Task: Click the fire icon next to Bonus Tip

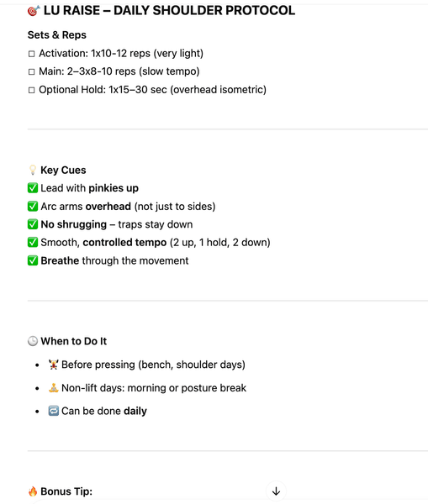Action: tap(33, 491)
